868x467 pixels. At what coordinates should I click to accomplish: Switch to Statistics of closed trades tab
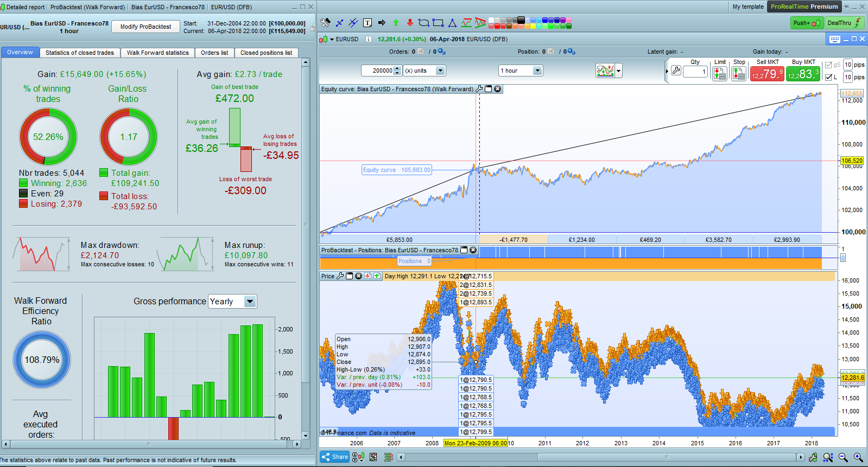pos(80,53)
